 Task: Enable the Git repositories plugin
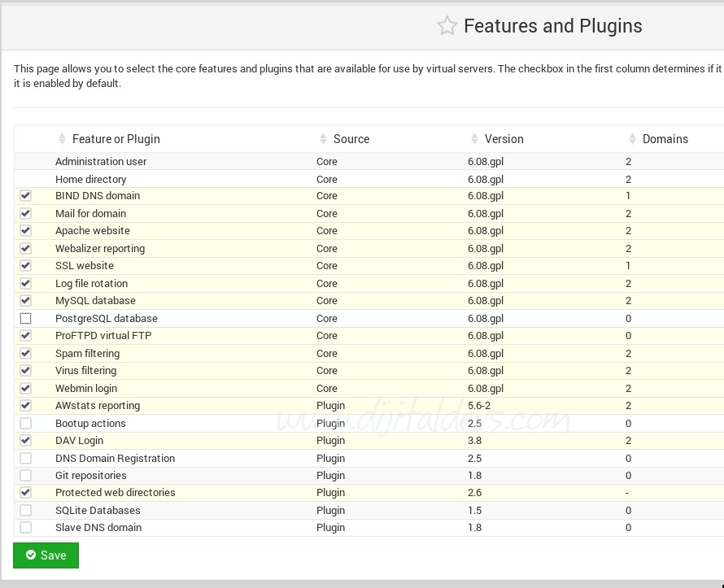25,475
